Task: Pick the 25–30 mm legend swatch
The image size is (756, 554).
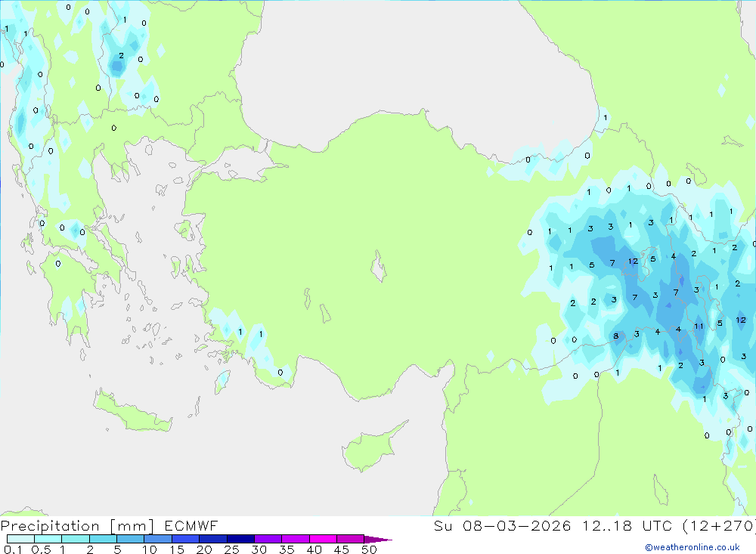Action: coord(240,539)
